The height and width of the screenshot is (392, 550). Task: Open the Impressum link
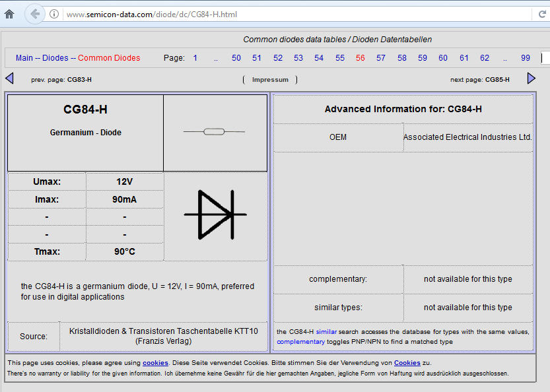pos(270,80)
